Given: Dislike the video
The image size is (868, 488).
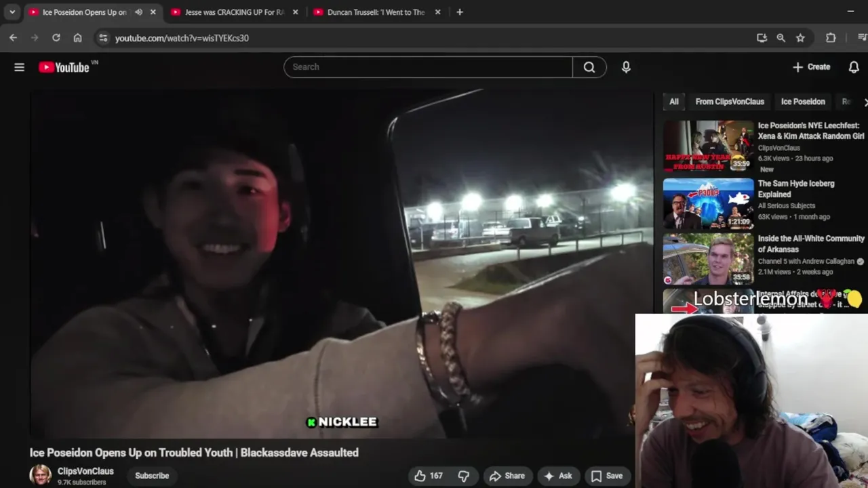Looking at the screenshot, I should 464,476.
